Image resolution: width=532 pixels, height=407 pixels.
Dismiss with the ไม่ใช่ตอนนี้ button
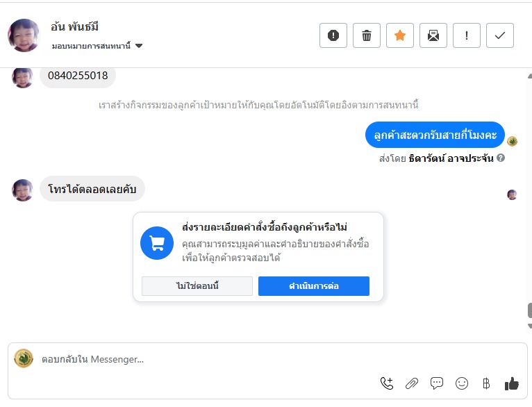click(x=197, y=286)
